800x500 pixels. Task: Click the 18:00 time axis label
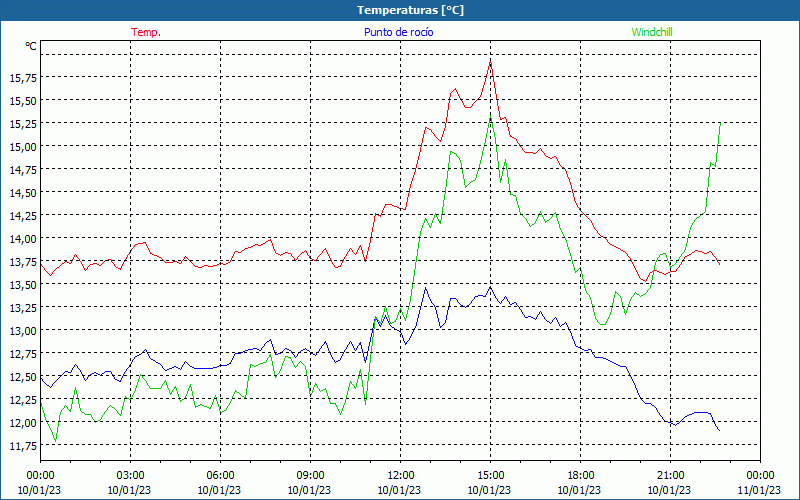point(580,476)
